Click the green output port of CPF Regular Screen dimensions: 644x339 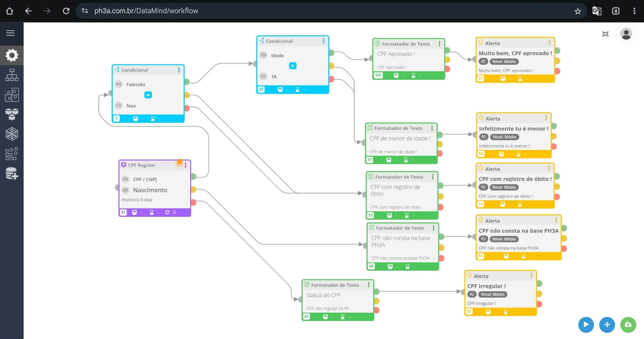click(x=194, y=176)
